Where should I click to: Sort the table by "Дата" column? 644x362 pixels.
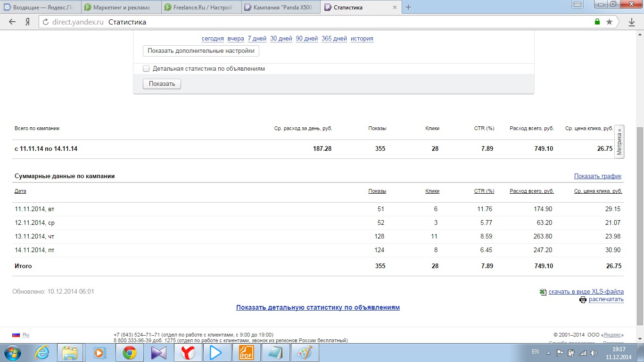pos(20,191)
